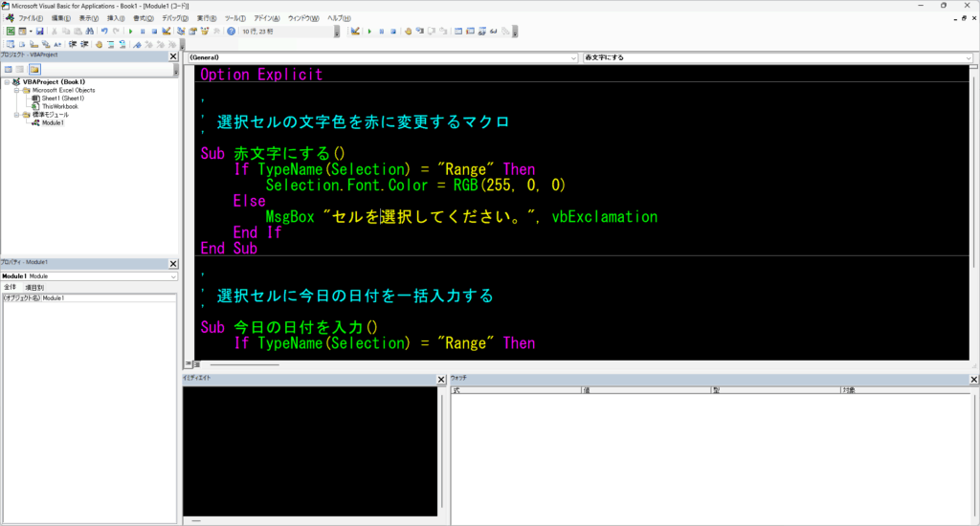The image size is (980, 526).
Task: Click View Code in the Project panel
Action: click(x=8, y=70)
